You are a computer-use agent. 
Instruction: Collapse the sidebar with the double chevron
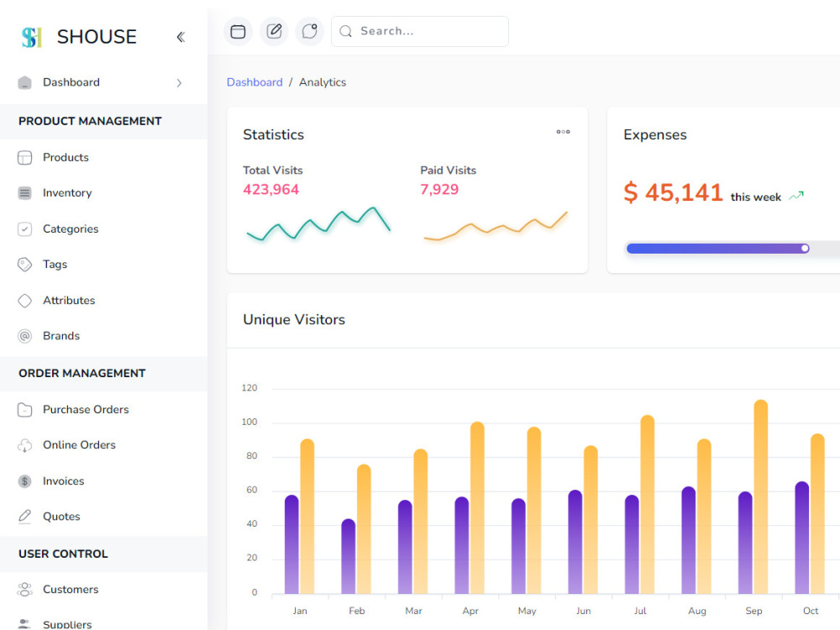click(181, 37)
